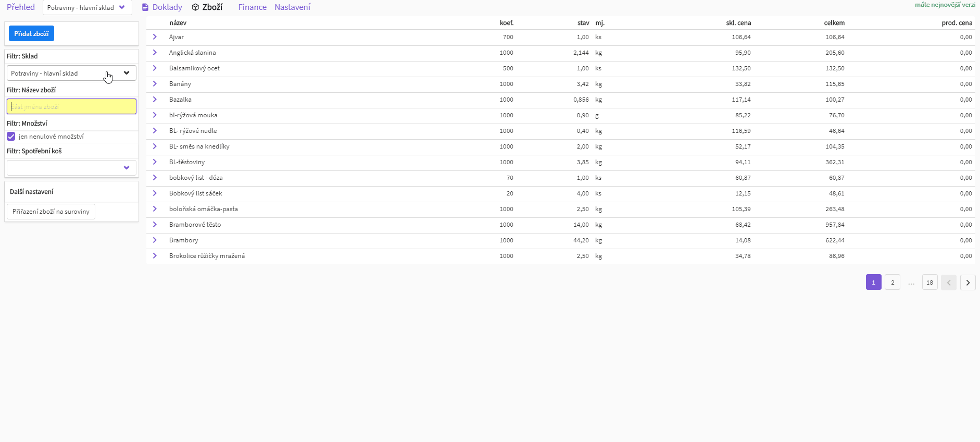The image size is (980, 442).
Task: Open the Nastavení menu
Action: pos(292,7)
